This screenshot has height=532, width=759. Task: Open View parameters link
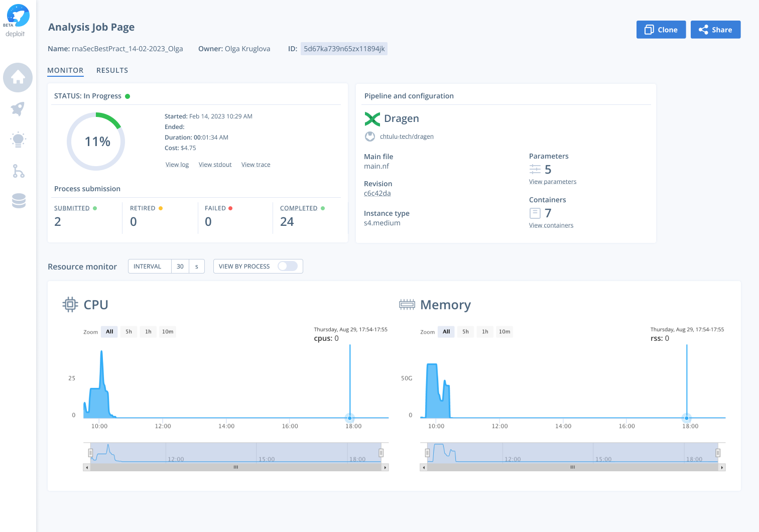point(553,182)
